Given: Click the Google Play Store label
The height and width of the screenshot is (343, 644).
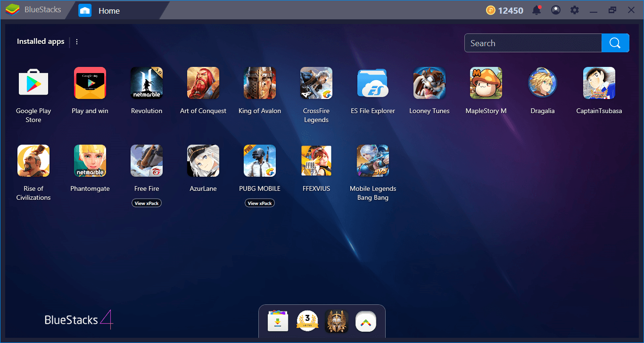Looking at the screenshot, I should pos(33,115).
